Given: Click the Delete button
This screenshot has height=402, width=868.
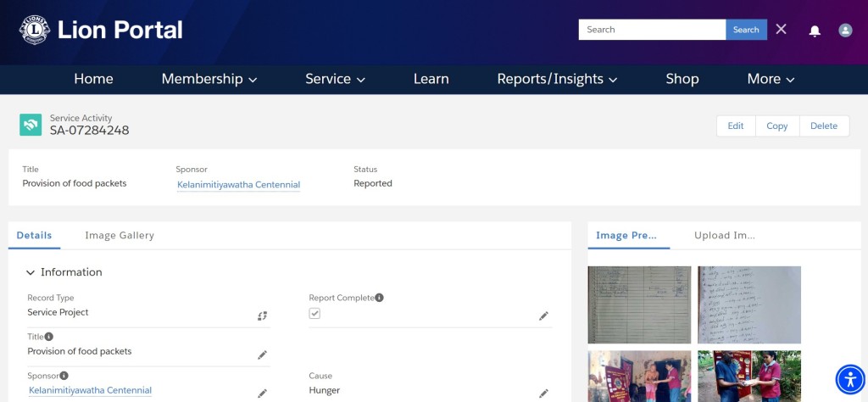Looking at the screenshot, I should (824, 126).
